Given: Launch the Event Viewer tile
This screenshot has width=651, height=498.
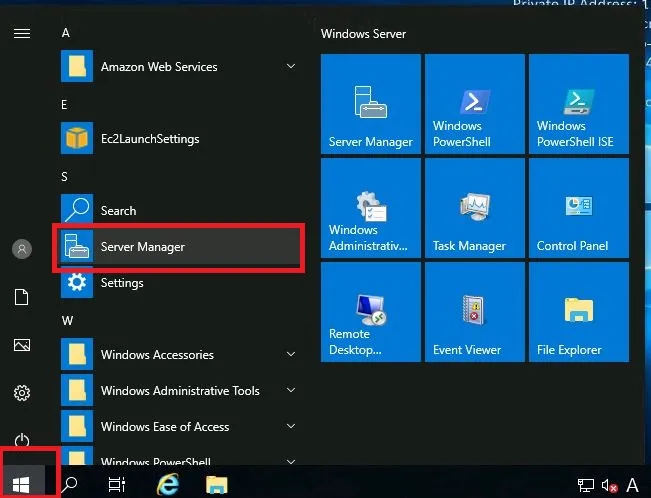Looking at the screenshot, I should coord(474,312).
